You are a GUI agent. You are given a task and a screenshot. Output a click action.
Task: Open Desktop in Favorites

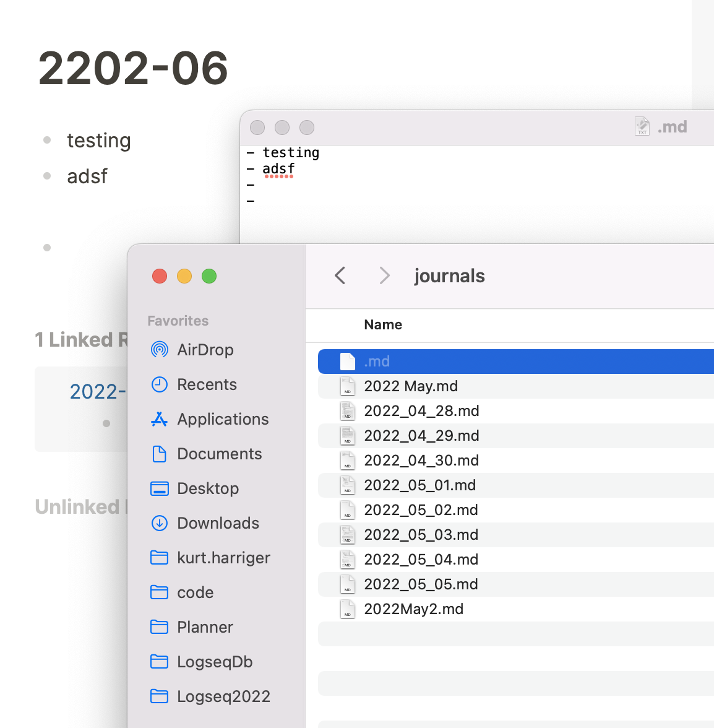pyautogui.click(x=208, y=488)
